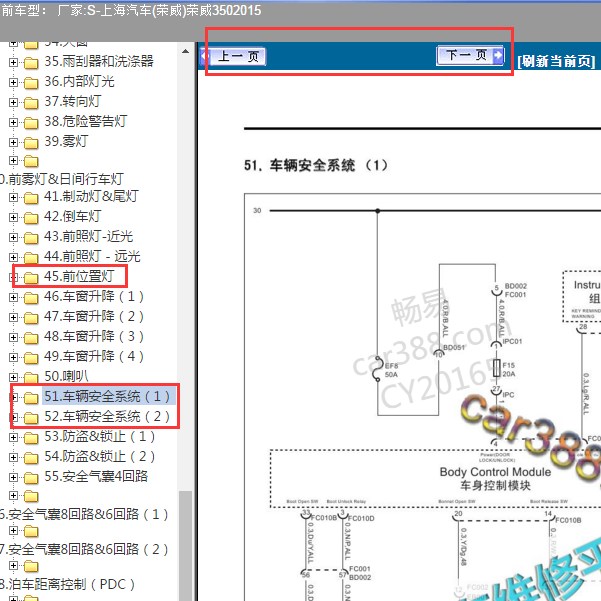This screenshot has height=601, width=601.
Task: Open folder icon of 41.制动灯&尾灯
Action: pyautogui.click(x=31, y=197)
